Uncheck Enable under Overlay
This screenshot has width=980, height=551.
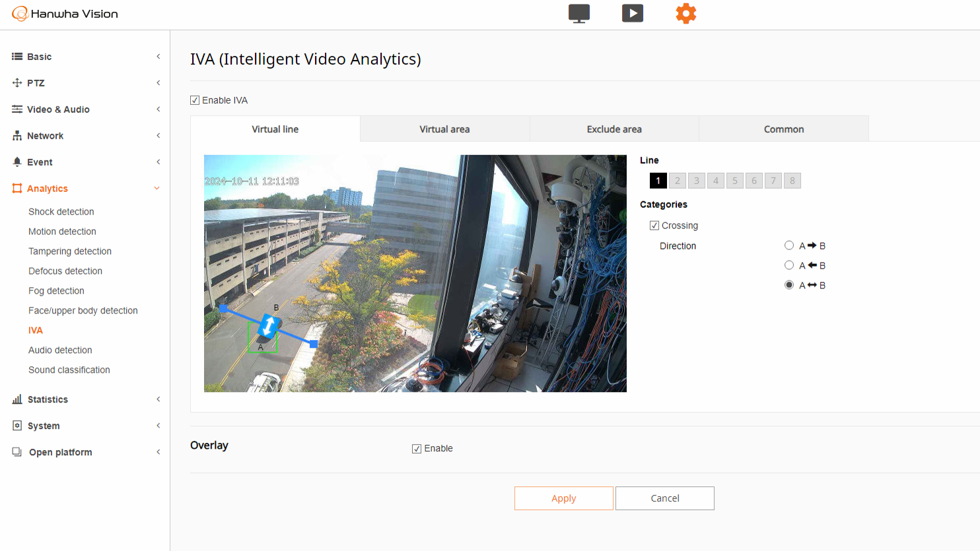pyautogui.click(x=416, y=448)
